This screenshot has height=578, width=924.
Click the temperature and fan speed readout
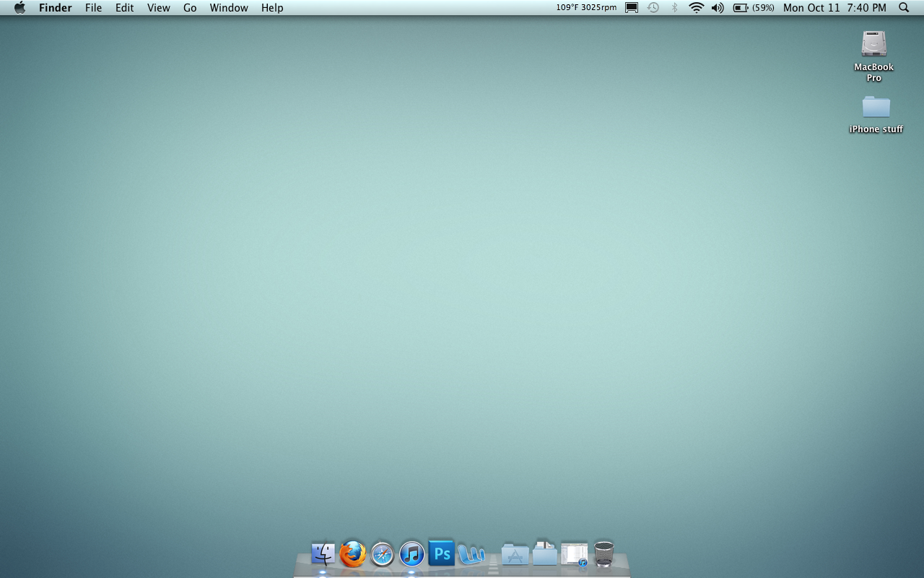[586, 7]
